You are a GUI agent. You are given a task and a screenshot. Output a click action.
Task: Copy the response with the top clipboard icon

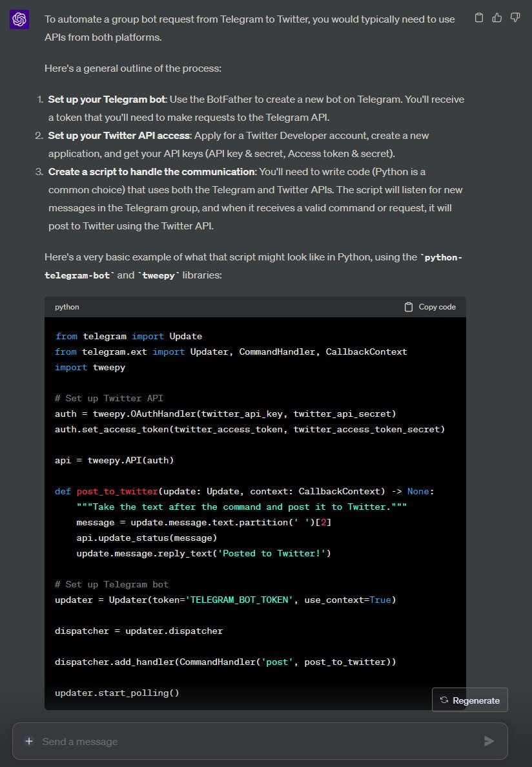[x=479, y=17]
